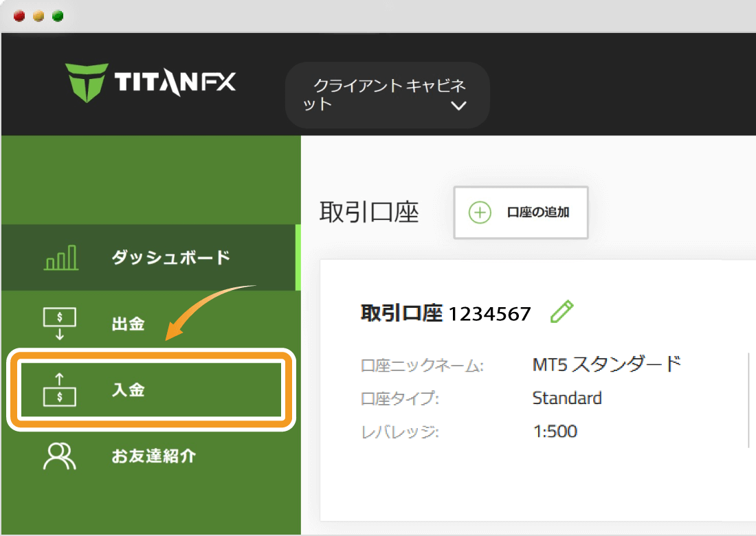Click the withdrawal money-down icon
Screen dimensions: 756x536
[60, 324]
